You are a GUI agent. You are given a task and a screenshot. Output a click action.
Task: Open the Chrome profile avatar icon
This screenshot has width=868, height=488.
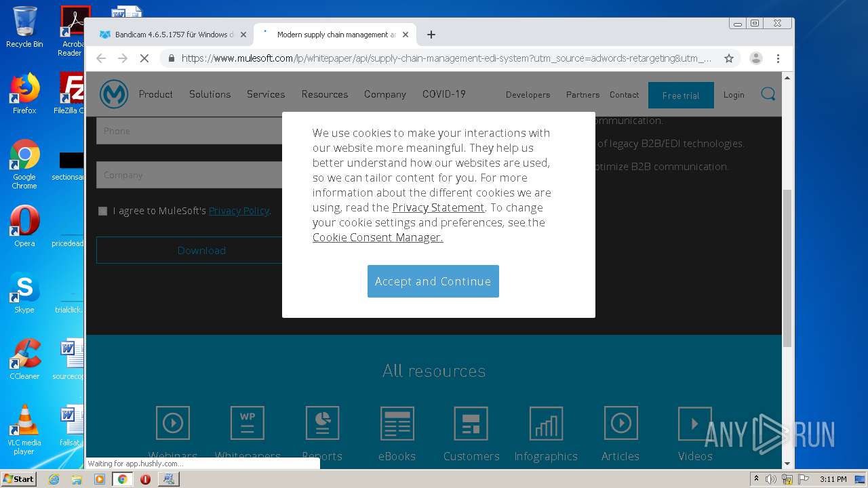[x=756, y=58]
